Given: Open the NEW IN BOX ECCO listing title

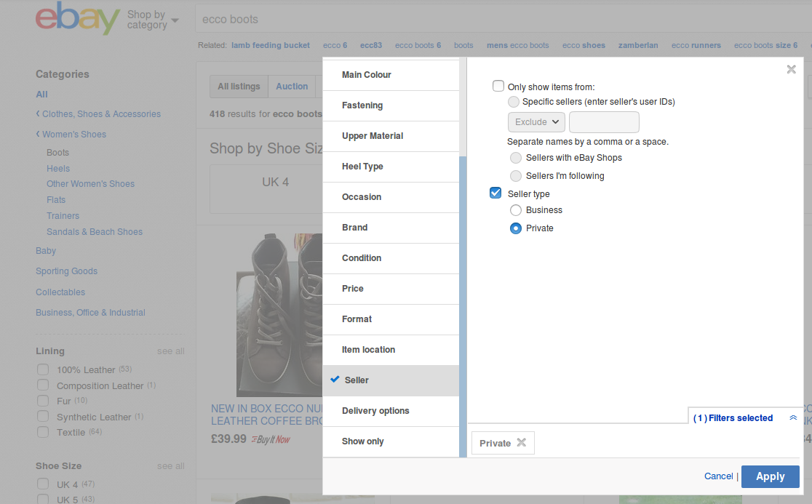Looking at the screenshot, I should point(267,415).
